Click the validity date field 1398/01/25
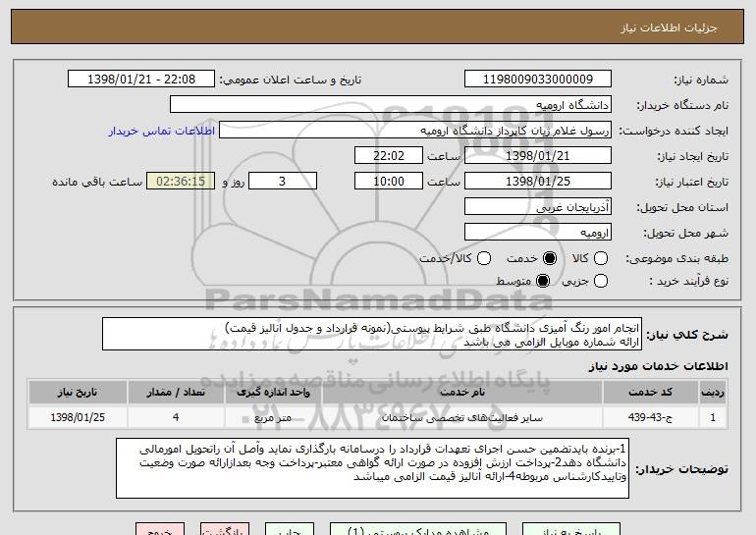The image size is (756, 535). click(538, 182)
